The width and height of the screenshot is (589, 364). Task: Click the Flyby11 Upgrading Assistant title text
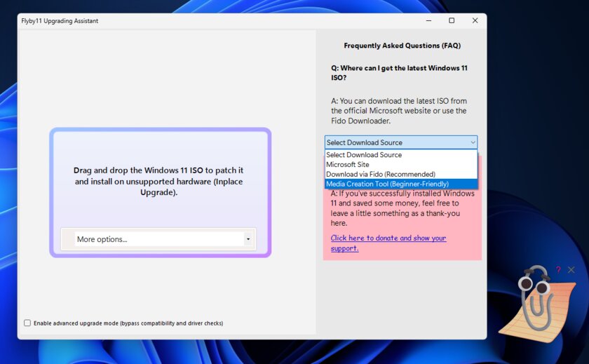pyautogui.click(x=60, y=21)
